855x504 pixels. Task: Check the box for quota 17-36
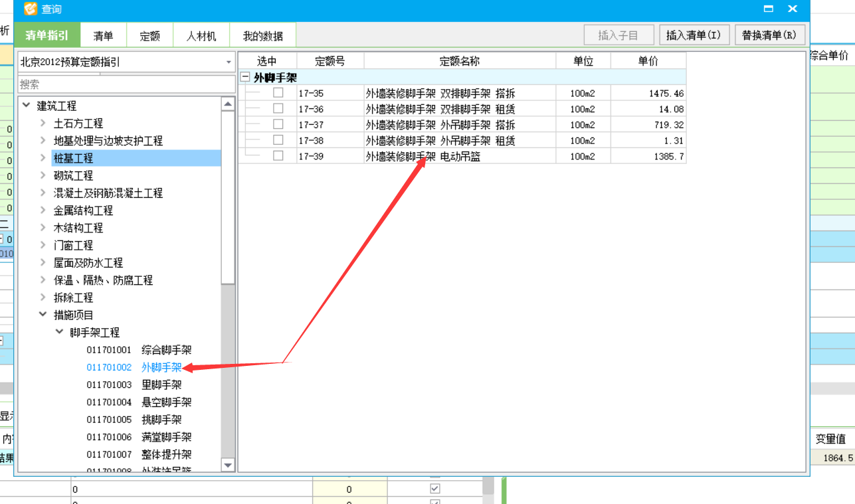278,108
